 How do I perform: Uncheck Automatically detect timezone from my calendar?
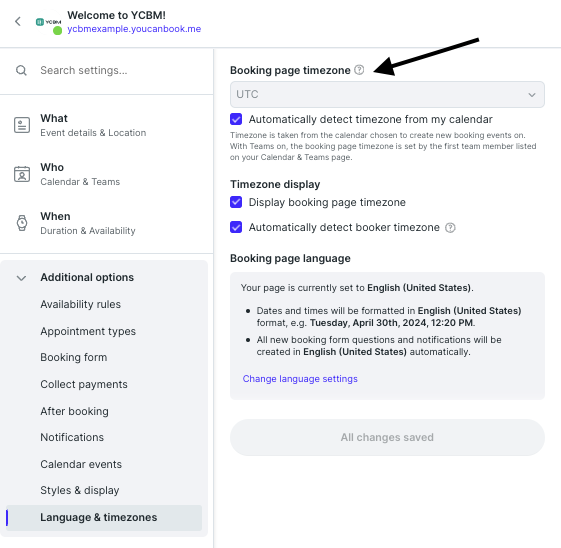pyautogui.click(x=236, y=119)
